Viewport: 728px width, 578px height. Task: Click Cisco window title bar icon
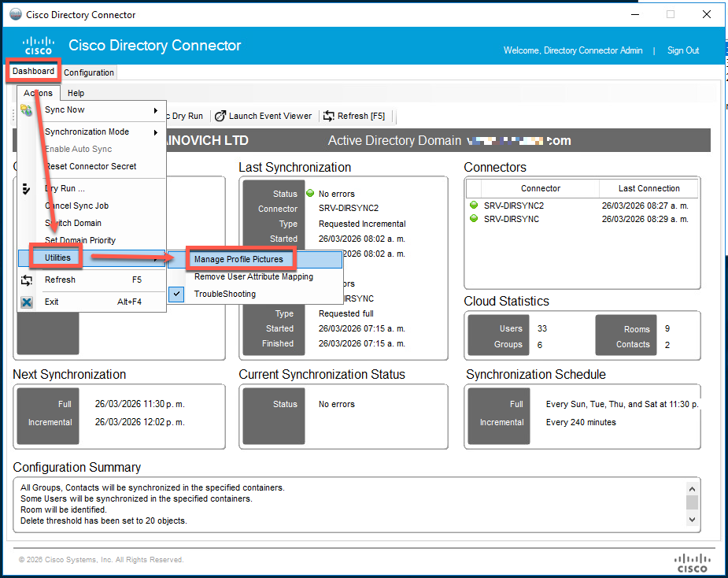coord(16,14)
